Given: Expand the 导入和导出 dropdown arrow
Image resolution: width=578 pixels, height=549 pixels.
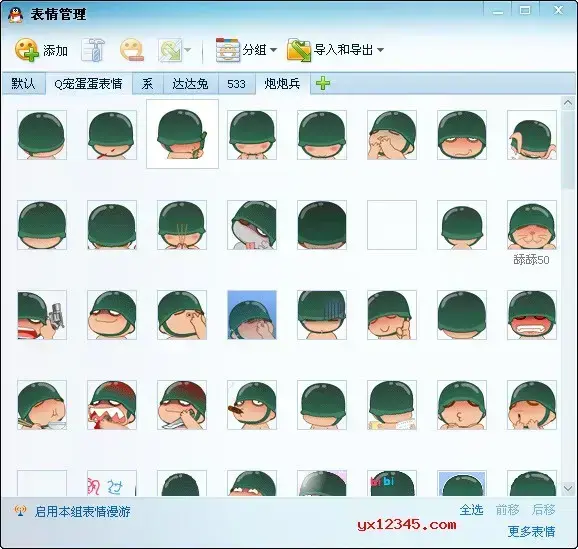Looking at the screenshot, I should click(x=380, y=50).
